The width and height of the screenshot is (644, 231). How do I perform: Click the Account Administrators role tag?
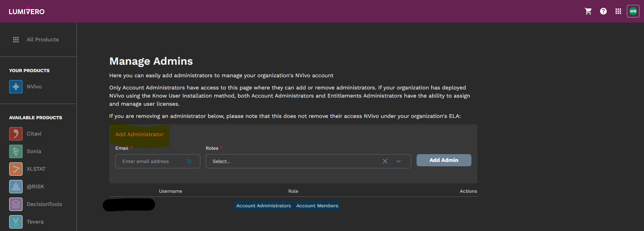263,206
